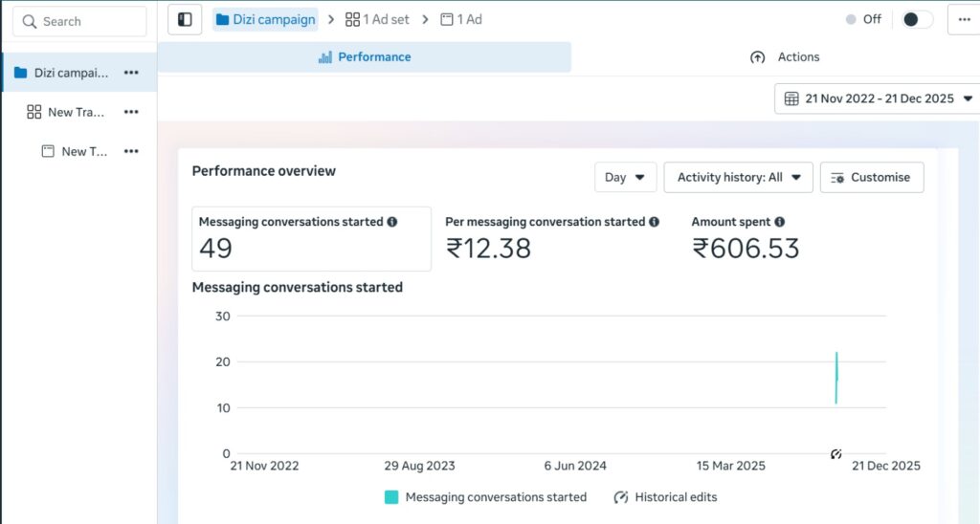The image size is (980, 524).
Task: Toggle the sidebar panel collapse icon
Action: coord(185,19)
